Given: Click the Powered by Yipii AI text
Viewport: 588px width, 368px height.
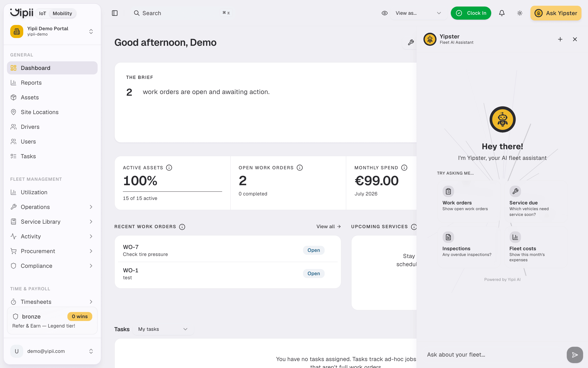Looking at the screenshot, I should tap(502, 279).
